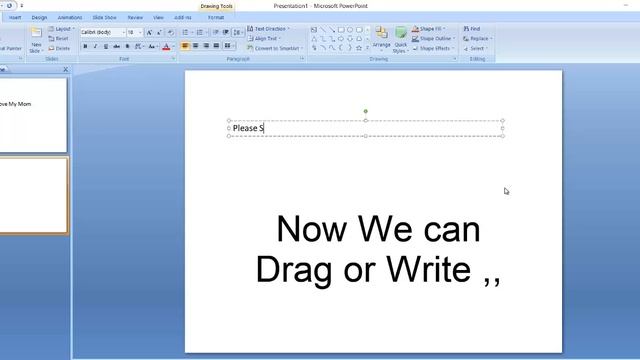Open the Insert ribbon tab
This screenshot has height=360, width=640.
point(15,18)
